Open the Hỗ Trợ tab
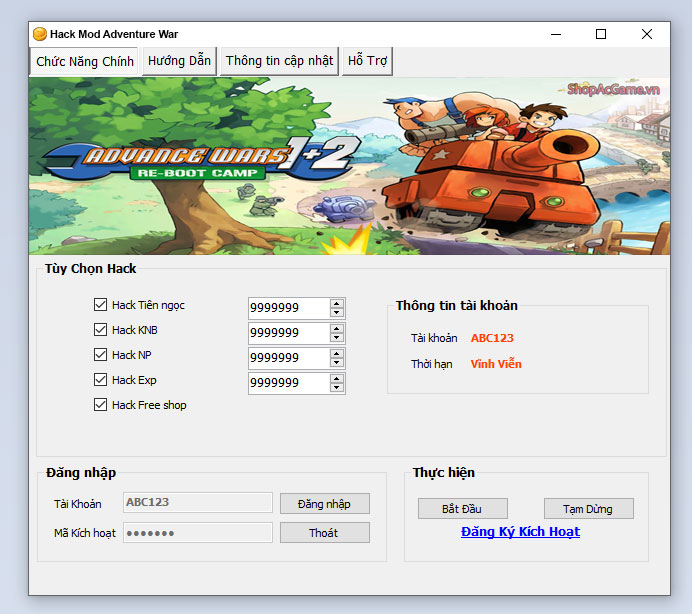Image resolution: width=693 pixels, height=616 pixels. 367,61
